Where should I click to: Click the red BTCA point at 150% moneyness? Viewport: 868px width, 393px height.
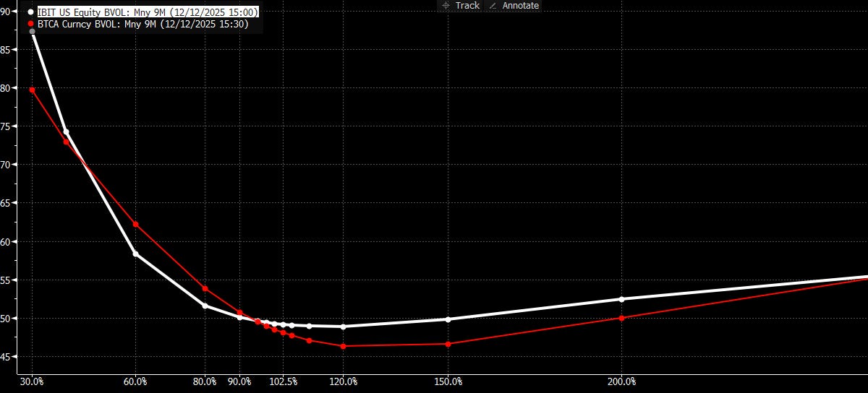[448, 344]
